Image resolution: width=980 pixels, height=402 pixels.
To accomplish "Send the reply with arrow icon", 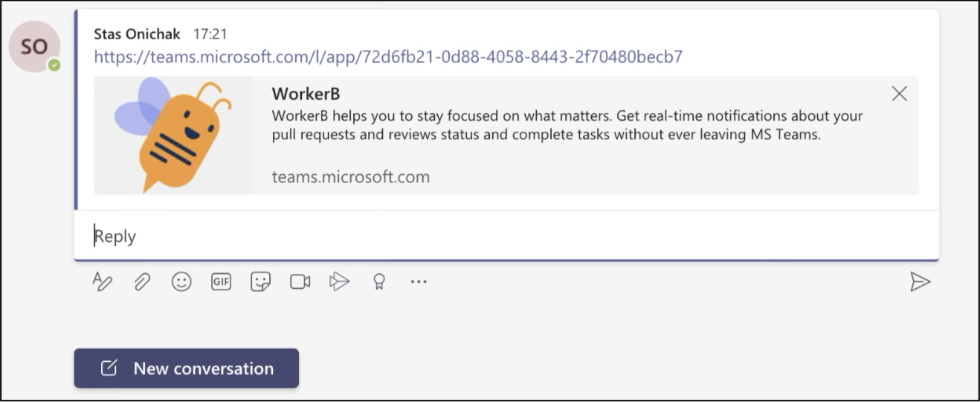I will click(921, 281).
